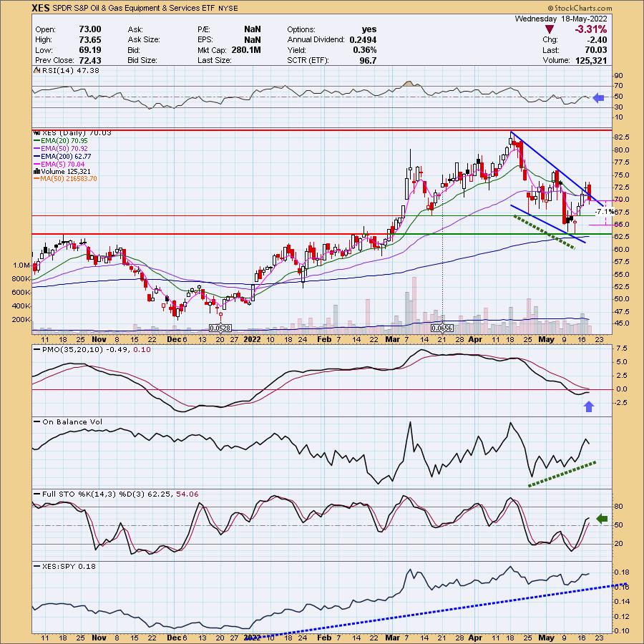Click the blue arrow in RSI panel

pyautogui.click(x=599, y=98)
